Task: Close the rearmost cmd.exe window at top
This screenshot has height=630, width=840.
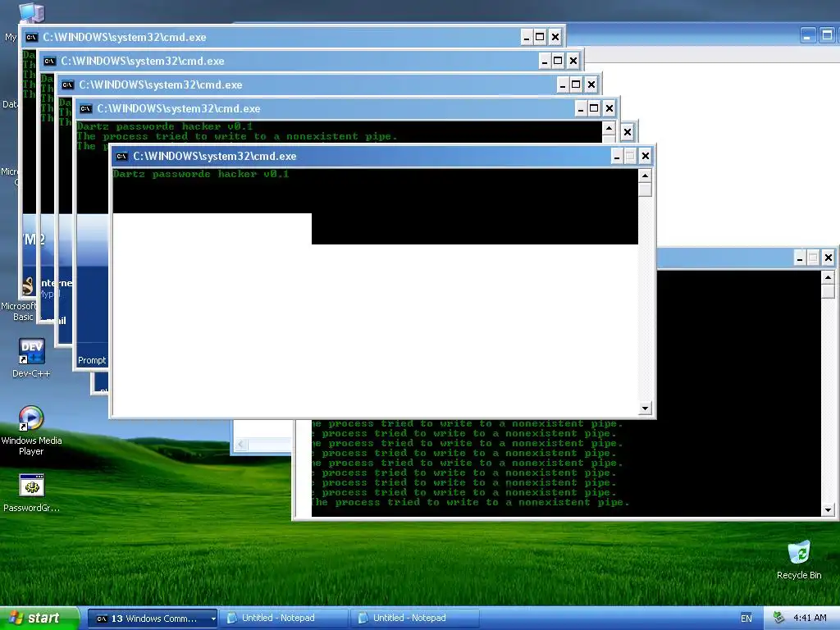Action: pos(555,37)
